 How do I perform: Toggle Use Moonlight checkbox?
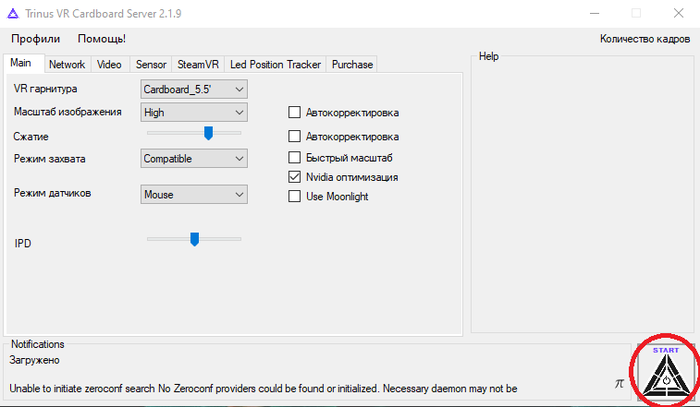click(294, 196)
